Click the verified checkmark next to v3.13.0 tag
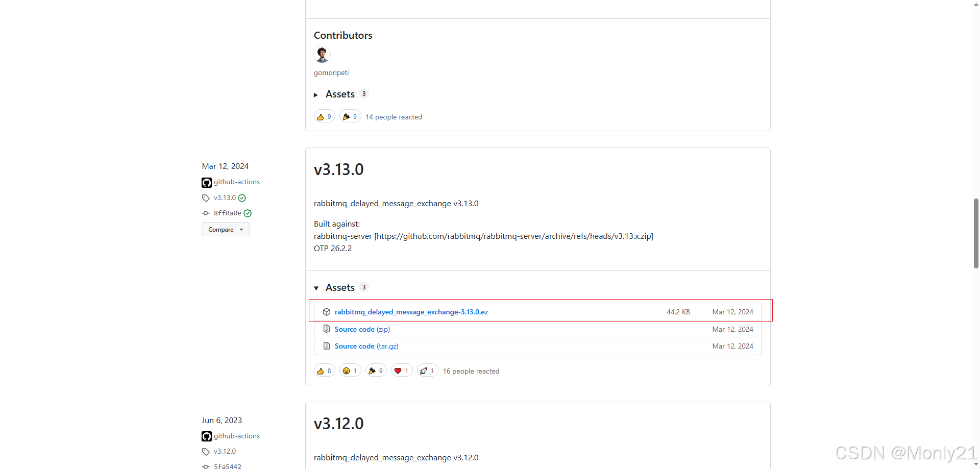This screenshot has height=469, width=980. click(242, 198)
